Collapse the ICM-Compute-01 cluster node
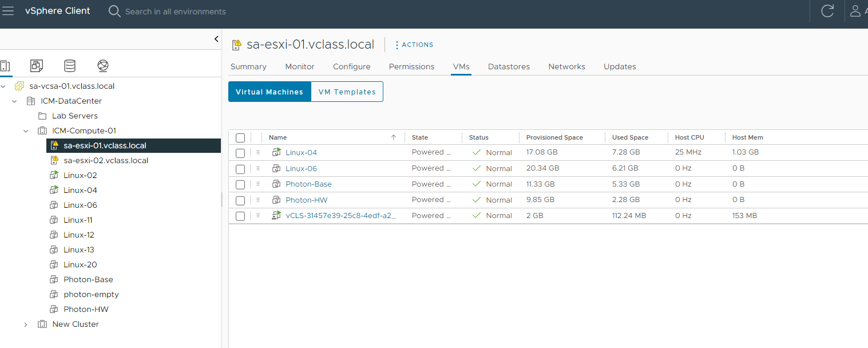This screenshot has height=348, width=868. [x=26, y=130]
